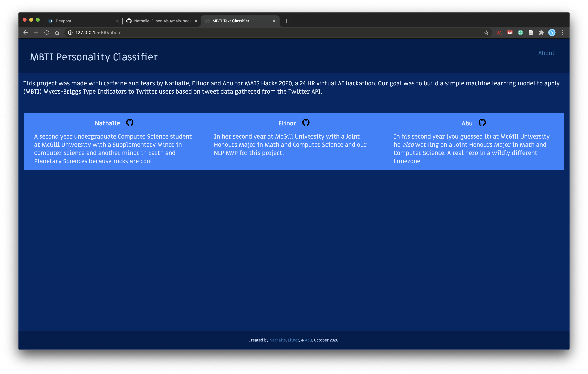
Task: Open Nathalie's GitHub icon link
Action: click(x=130, y=122)
